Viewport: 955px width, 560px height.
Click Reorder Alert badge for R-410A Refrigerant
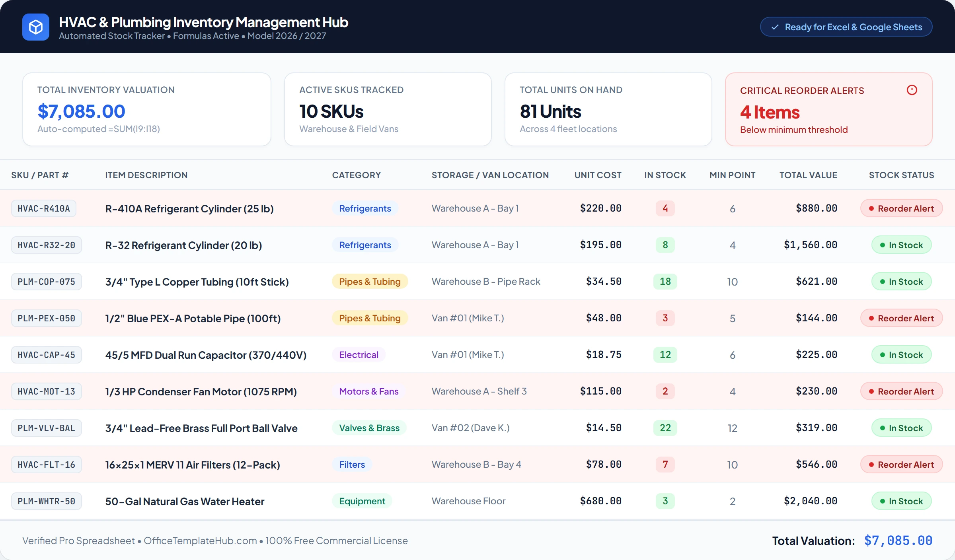(x=901, y=208)
